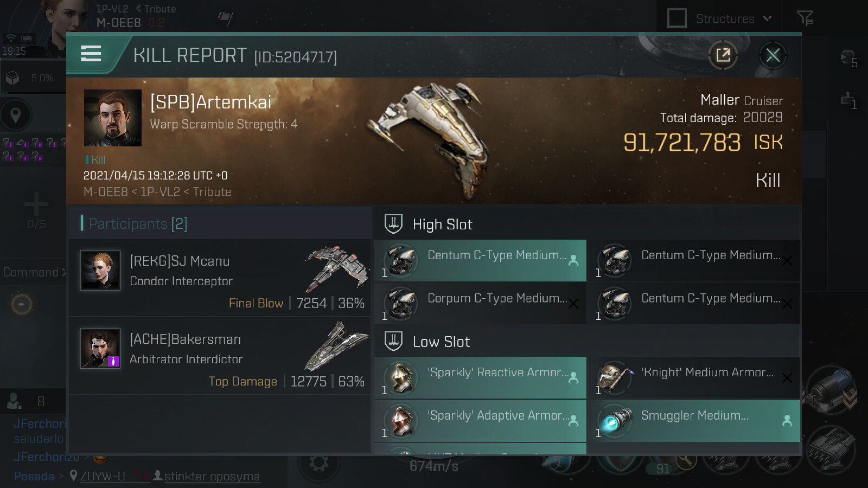This screenshot has width=868, height=488.
Task: Select the Smuggler Medium module item
Action: click(694, 421)
